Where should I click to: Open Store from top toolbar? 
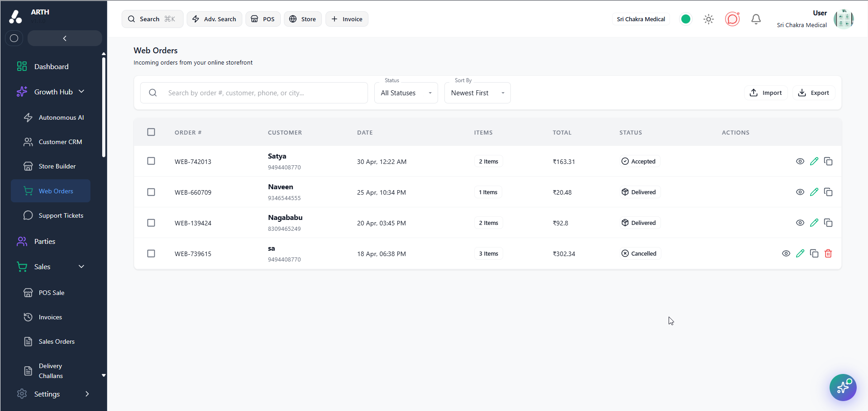[x=302, y=19]
